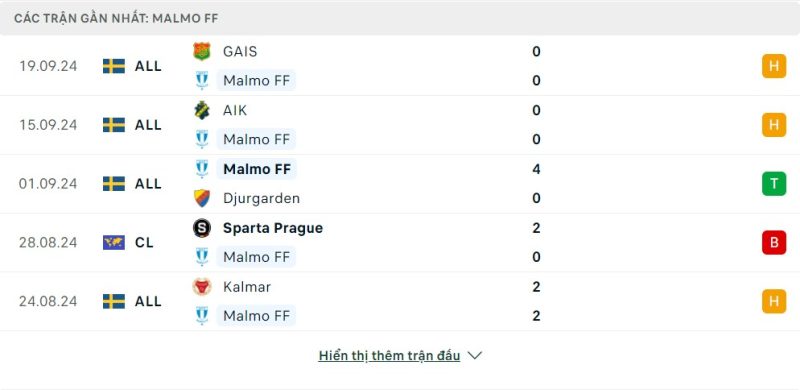The width and height of the screenshot is (800, 390).
Task: Click the Champions League world flag icon
Action: click(114, 242)
